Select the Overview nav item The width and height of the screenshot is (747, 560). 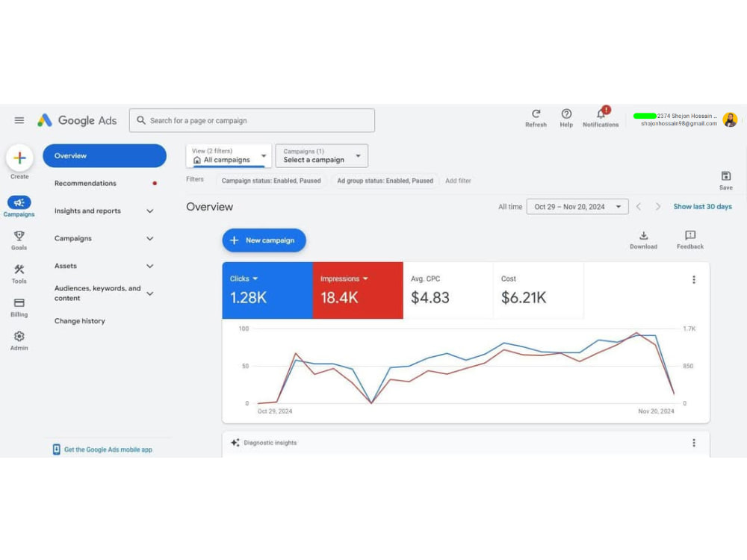(105, 156)
